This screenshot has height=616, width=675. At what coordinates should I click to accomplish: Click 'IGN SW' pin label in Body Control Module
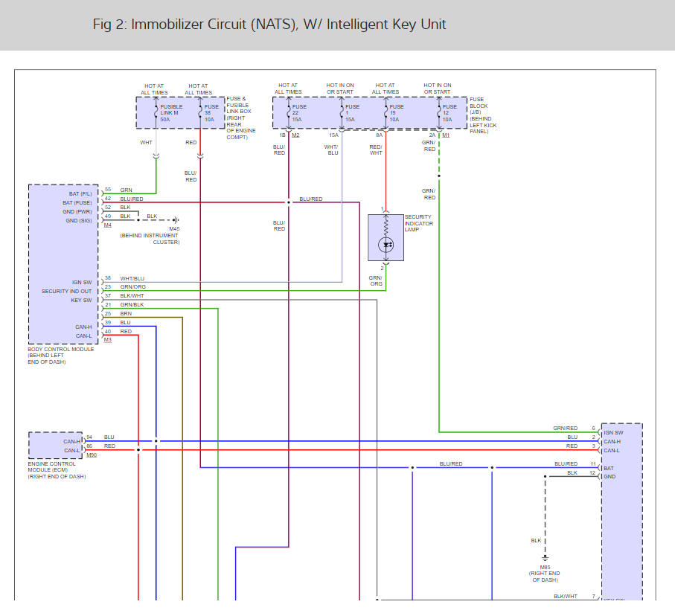(x=82, y=283)
